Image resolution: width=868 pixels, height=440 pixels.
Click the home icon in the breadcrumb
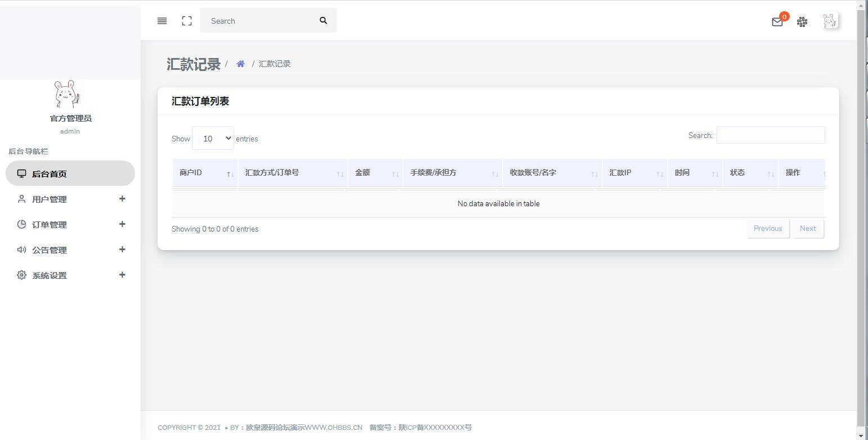coord(240,63)
